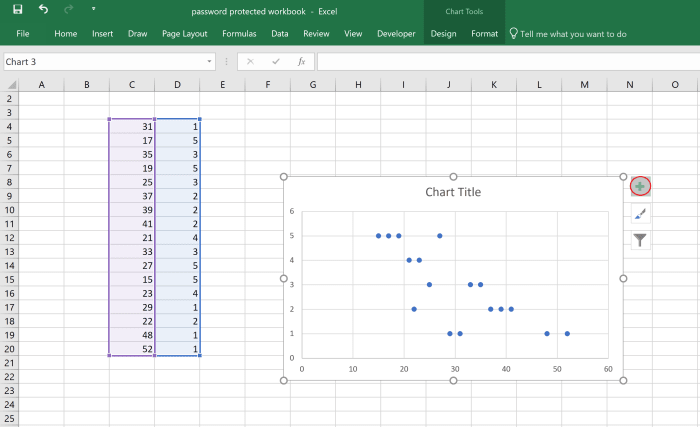Open Chart Elements plus button
The height and width of the screenshot is (427, 700).
click(x=640, y=186)
